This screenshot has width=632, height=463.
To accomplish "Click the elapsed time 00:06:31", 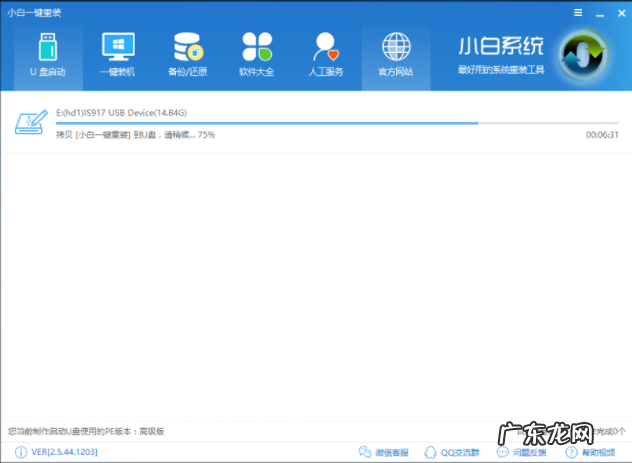I will tap(602, 135).
